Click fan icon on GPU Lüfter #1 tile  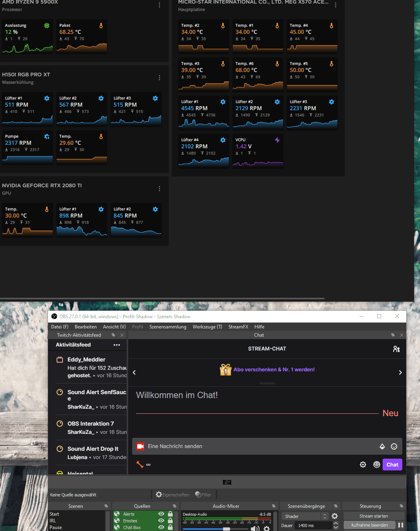pos(101,209)
